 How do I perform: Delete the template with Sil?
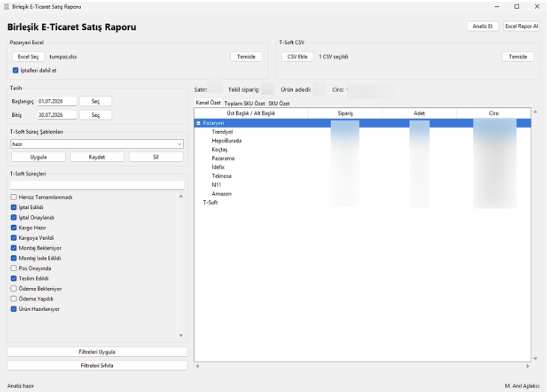[156, 157]
